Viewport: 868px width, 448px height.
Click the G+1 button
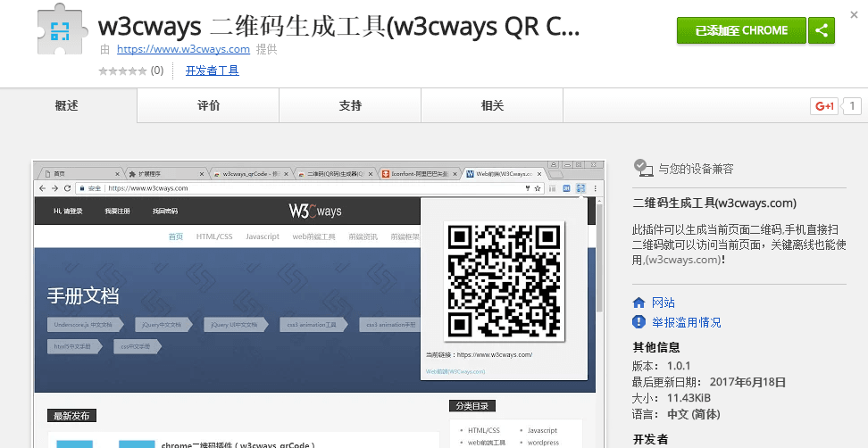[824, 106]
